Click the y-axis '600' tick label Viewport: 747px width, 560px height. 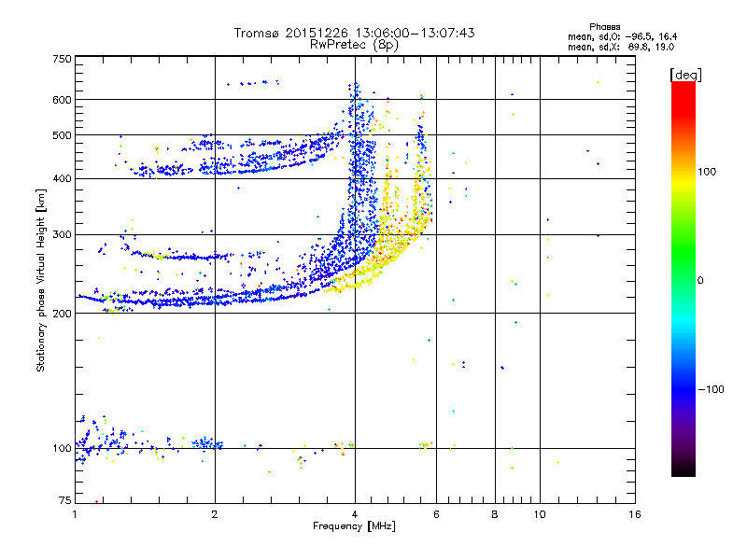[x=62, y=100]
